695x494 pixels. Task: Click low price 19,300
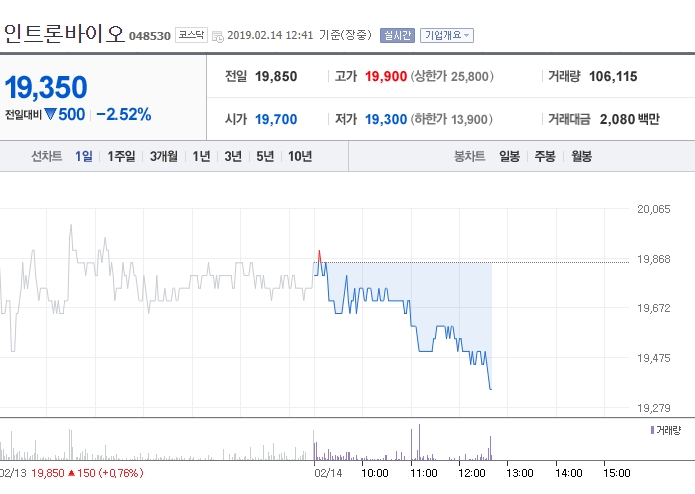point(386,119)
